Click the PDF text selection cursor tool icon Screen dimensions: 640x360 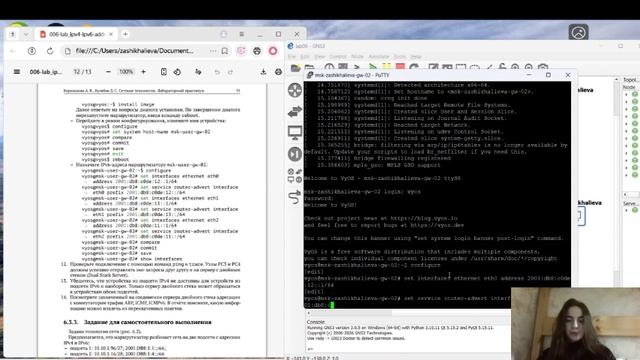pyautogui.click(x=198, y=72)
